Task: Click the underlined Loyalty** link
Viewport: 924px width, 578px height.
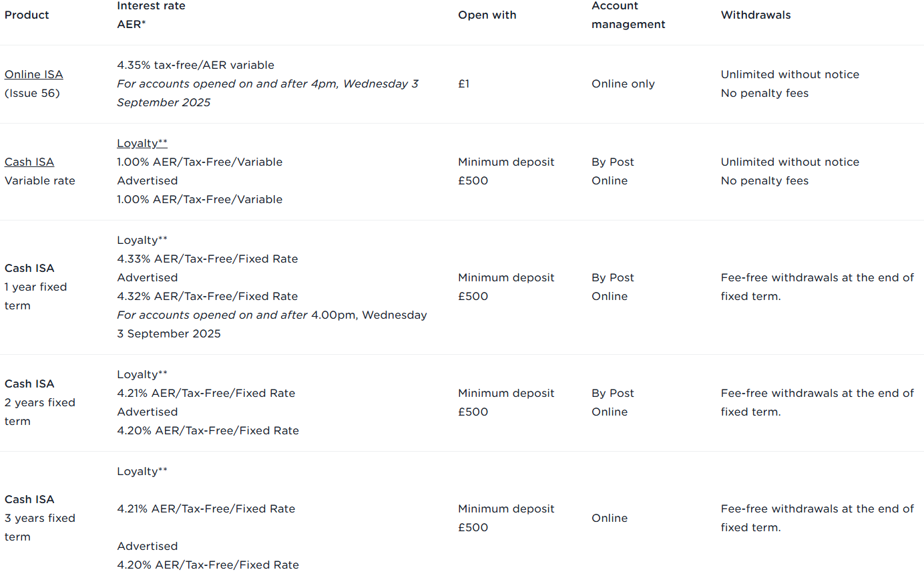Action: [142, 143]
